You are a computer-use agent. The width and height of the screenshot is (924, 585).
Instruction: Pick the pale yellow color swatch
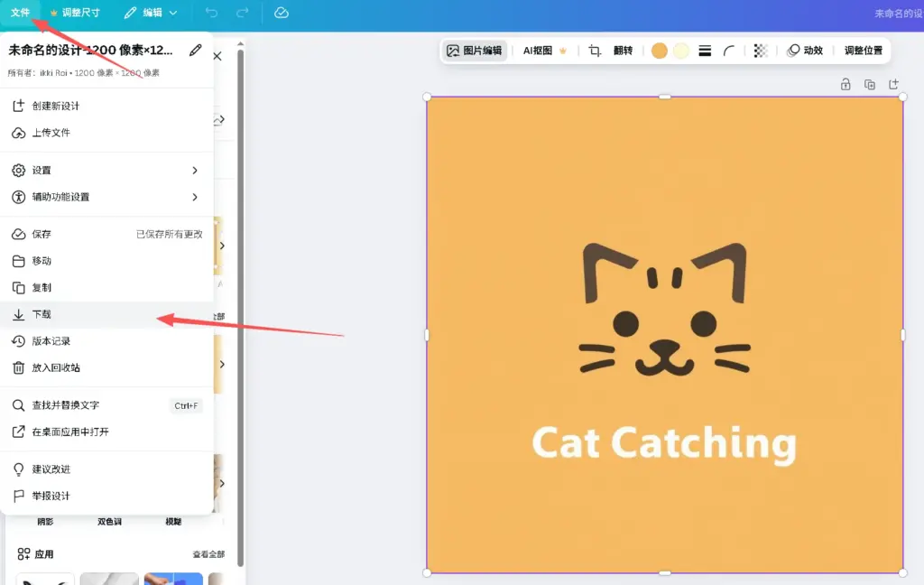[x=681, y=51]
